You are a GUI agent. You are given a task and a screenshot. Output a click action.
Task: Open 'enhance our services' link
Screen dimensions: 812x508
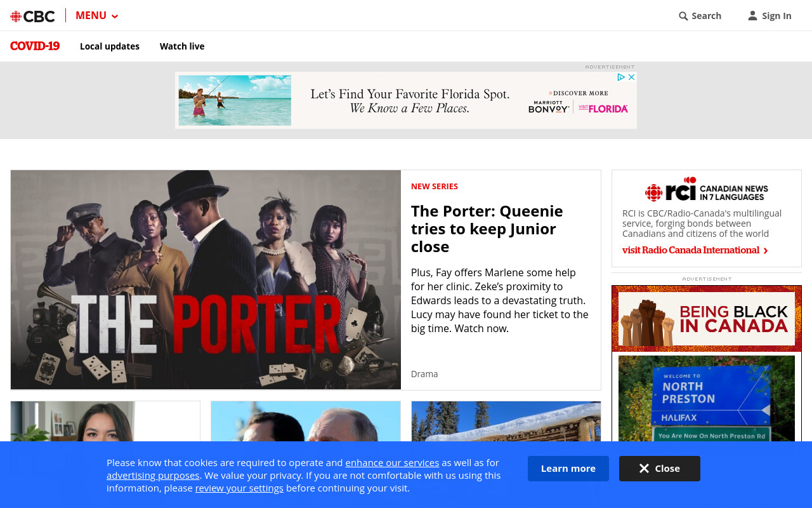[x=392, y=462]
